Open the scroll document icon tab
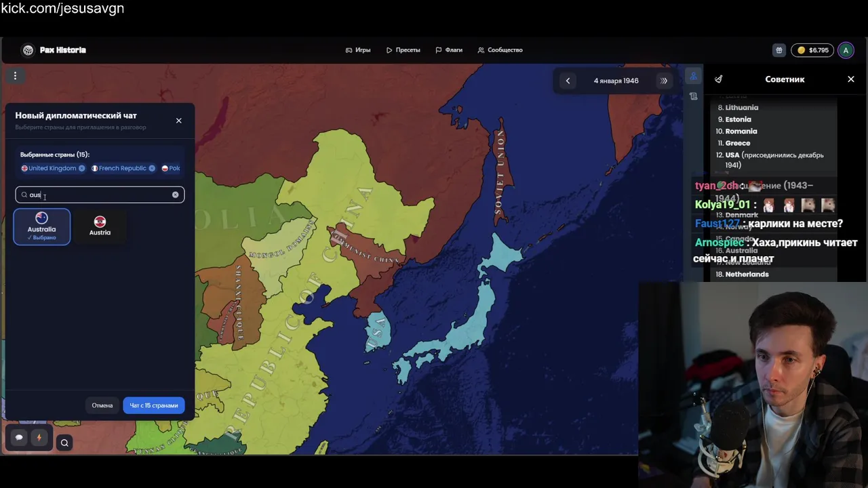This screenshot has height=488, width=868. (x=693, y=96)
